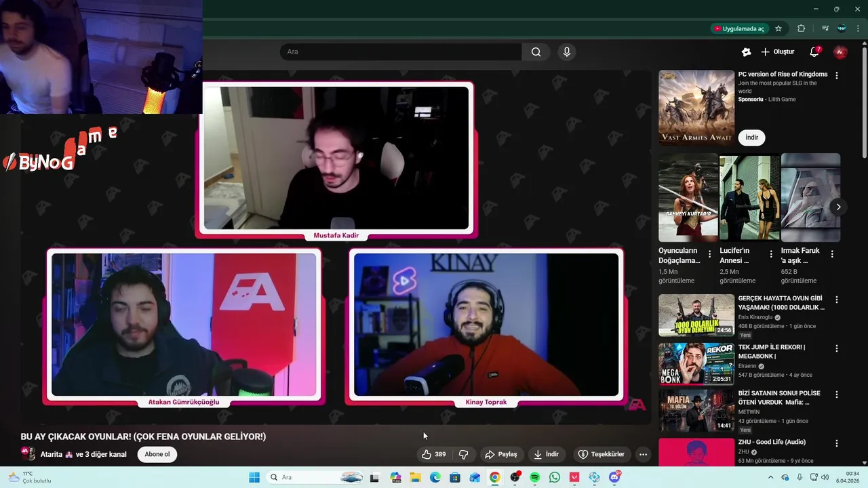Open the Elraenn channel link
Screen dimensions: 868x488
click(749, 366)
